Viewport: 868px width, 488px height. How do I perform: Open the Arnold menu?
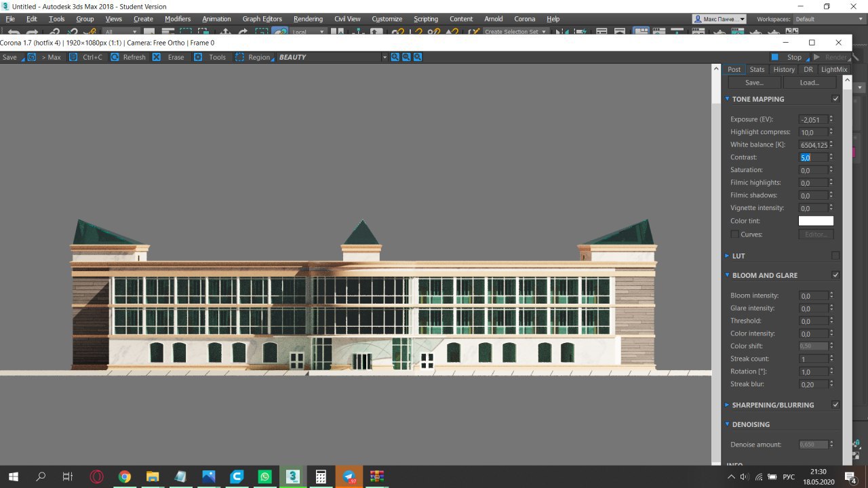494,19
